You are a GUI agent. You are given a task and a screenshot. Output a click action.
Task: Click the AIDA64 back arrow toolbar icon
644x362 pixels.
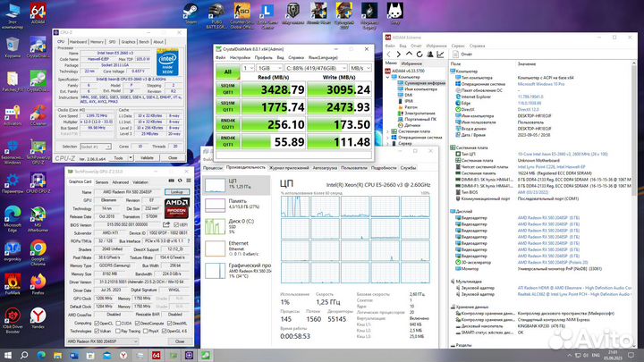pos(388,55)
